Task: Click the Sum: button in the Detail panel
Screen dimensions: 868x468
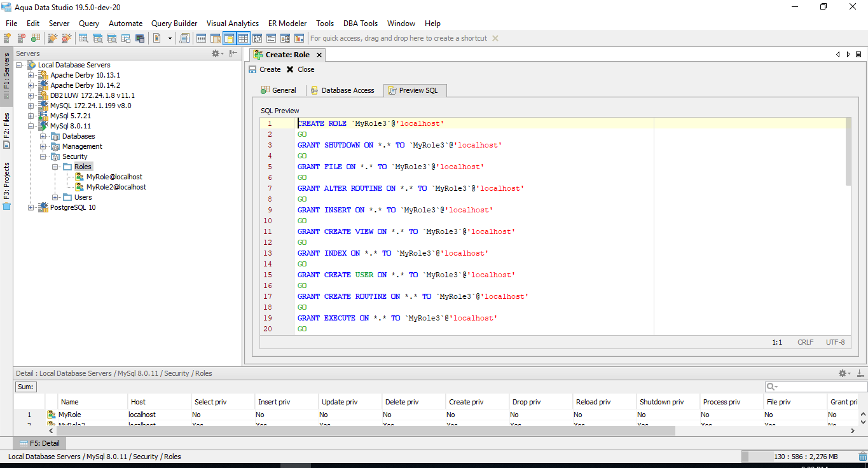Action: (26, 387)
